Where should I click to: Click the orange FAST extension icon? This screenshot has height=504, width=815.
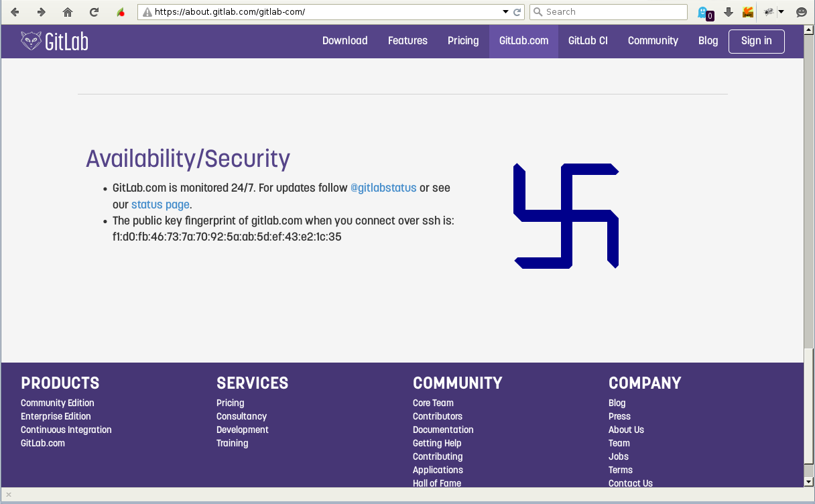(747, 12)
